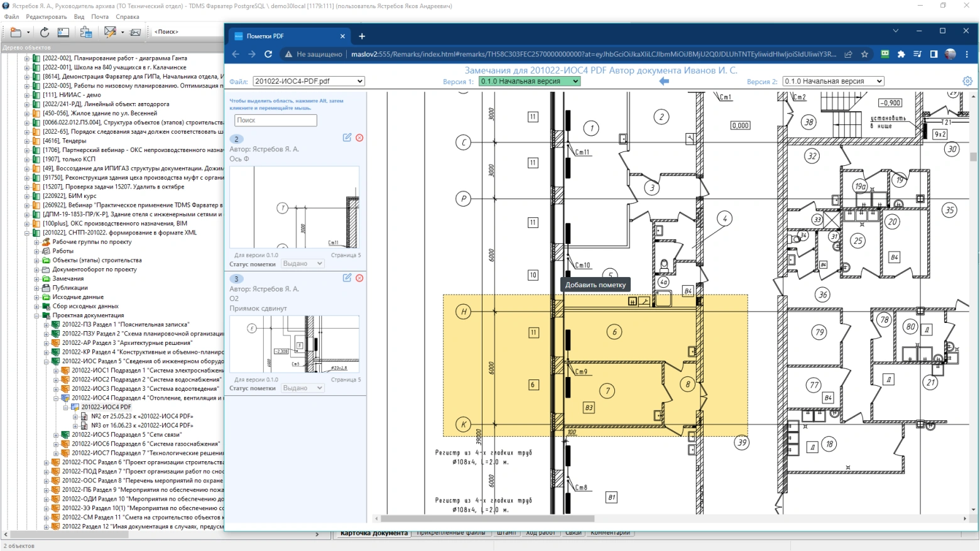
Task: Bookmark the page with star icon
Action: (x=864, y=54)
